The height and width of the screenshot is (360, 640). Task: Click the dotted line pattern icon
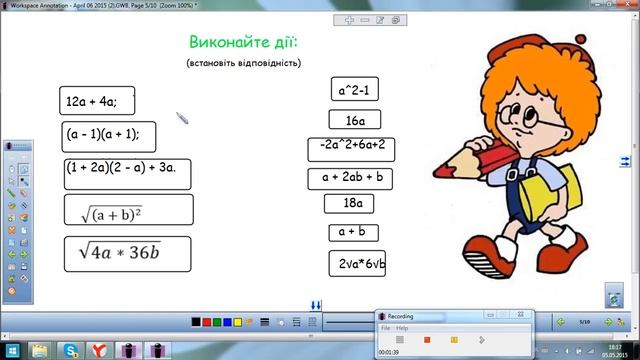click(x=312, y=322)
